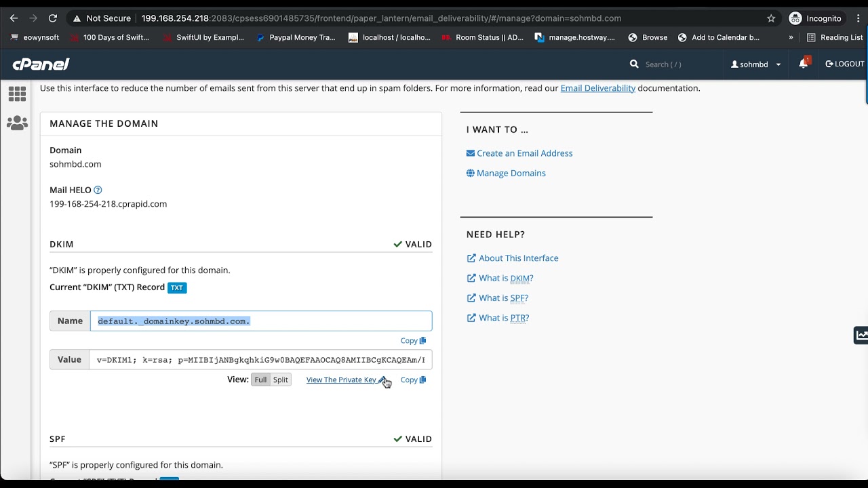Open the notifications bell
The image size is (868, 488).
pos(804,64)
